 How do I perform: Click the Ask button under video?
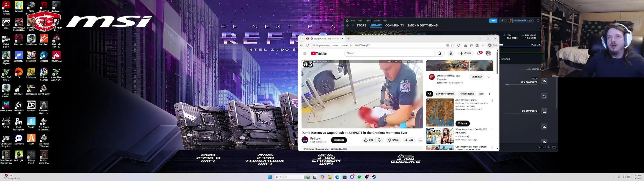click(x=409, y=140)
